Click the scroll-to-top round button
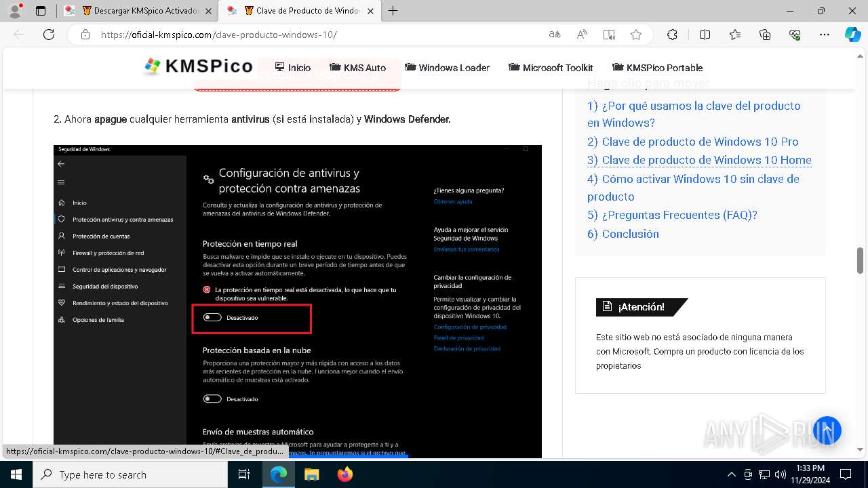The image size is (868, 488). pyautogui.click(x=827, y=430)
